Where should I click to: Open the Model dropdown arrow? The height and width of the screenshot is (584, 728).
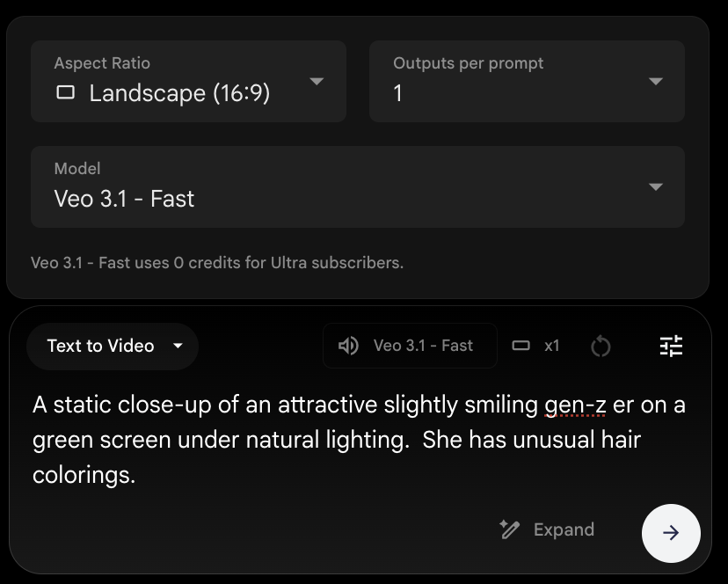655,186
